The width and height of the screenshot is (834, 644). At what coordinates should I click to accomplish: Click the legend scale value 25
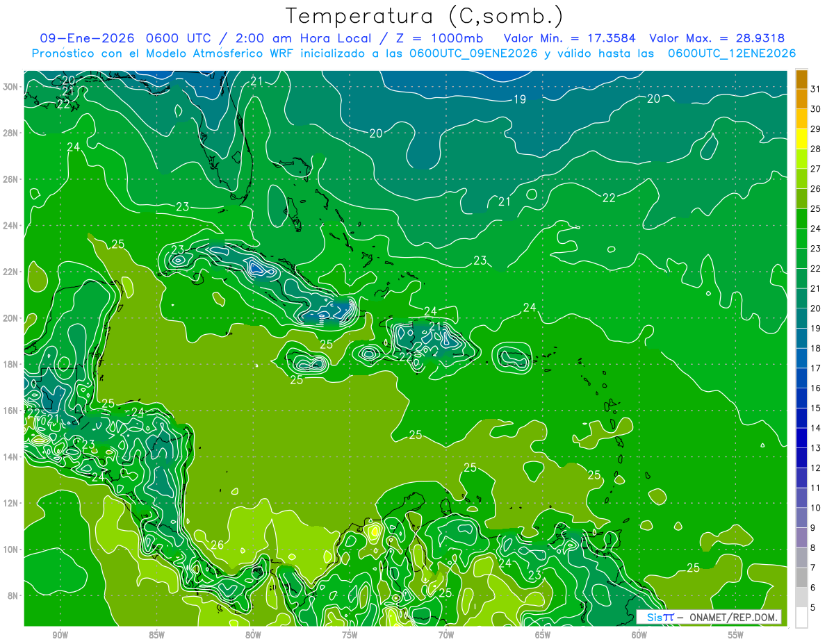(816, 208)
